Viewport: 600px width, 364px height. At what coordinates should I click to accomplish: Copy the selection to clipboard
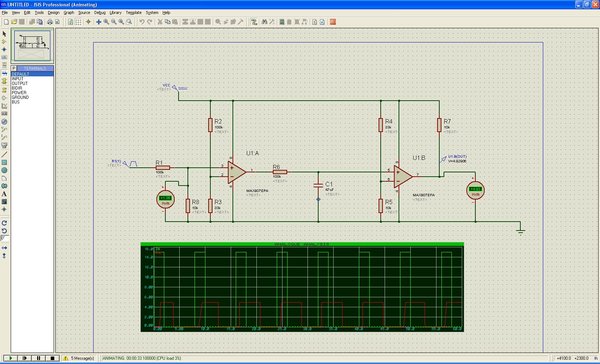[x=167, y=22]
